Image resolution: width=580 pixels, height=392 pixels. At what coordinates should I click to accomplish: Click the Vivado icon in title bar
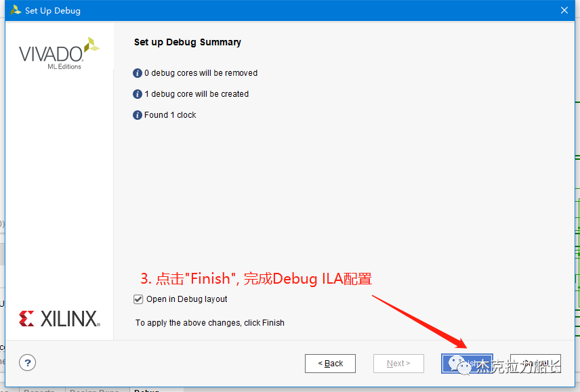click(x=16, y=10)
